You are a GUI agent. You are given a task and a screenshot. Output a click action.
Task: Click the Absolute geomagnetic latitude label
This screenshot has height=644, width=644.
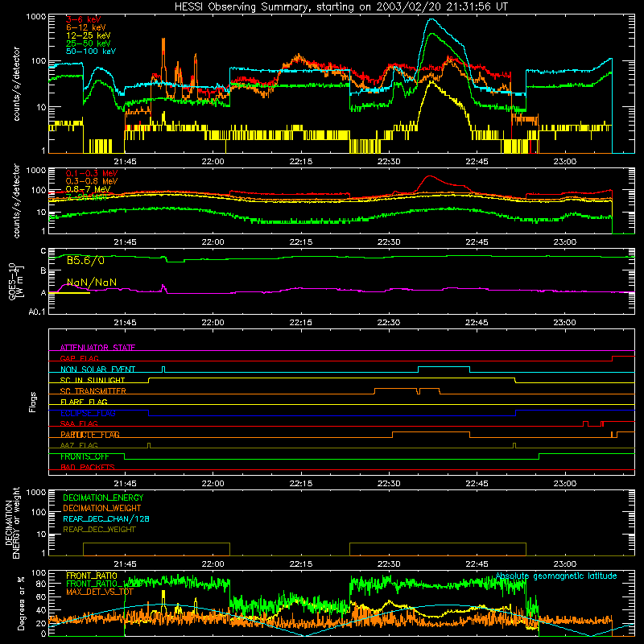(556, 576)
